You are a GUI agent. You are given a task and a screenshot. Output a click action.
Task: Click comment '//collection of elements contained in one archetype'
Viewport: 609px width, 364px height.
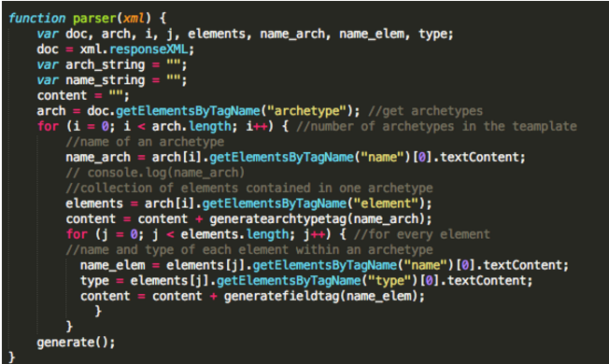pos(249,189)
